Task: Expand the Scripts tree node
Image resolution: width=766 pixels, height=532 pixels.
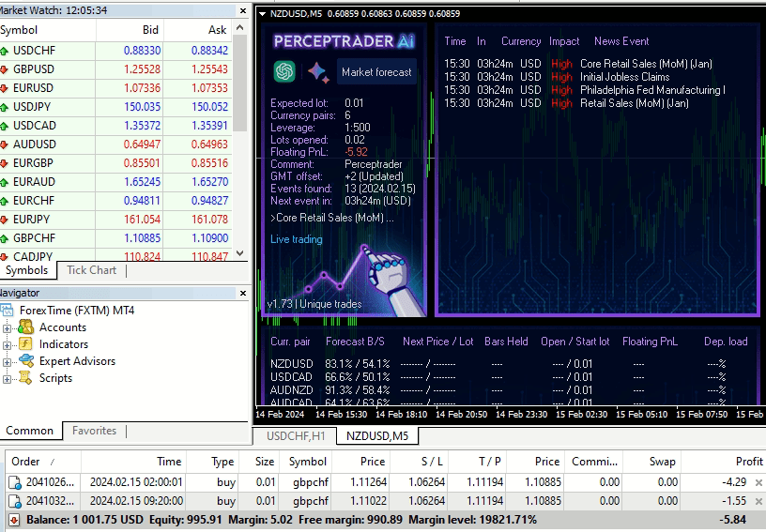Action: tap(8, 378)
